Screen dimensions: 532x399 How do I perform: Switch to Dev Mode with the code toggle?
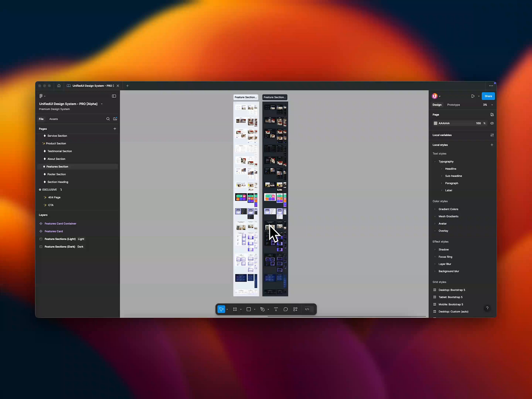click(x=307, y=309)
